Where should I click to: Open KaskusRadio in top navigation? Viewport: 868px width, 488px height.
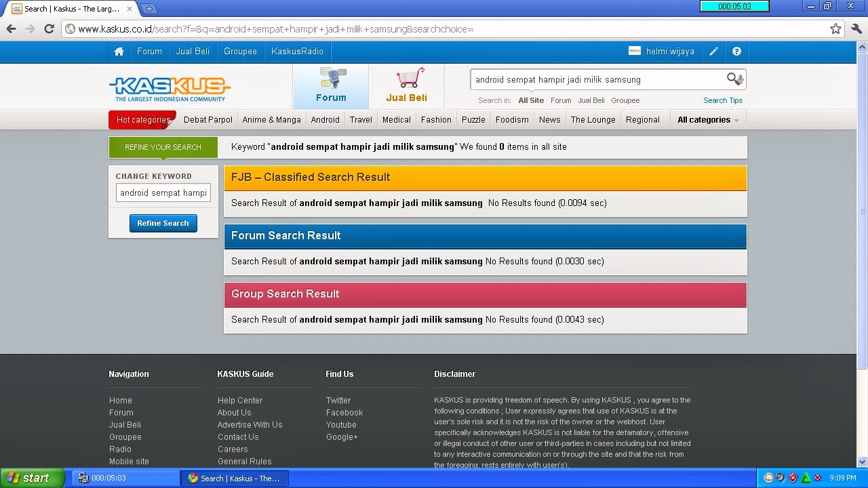pyautogui.click(x=297, y=52)
